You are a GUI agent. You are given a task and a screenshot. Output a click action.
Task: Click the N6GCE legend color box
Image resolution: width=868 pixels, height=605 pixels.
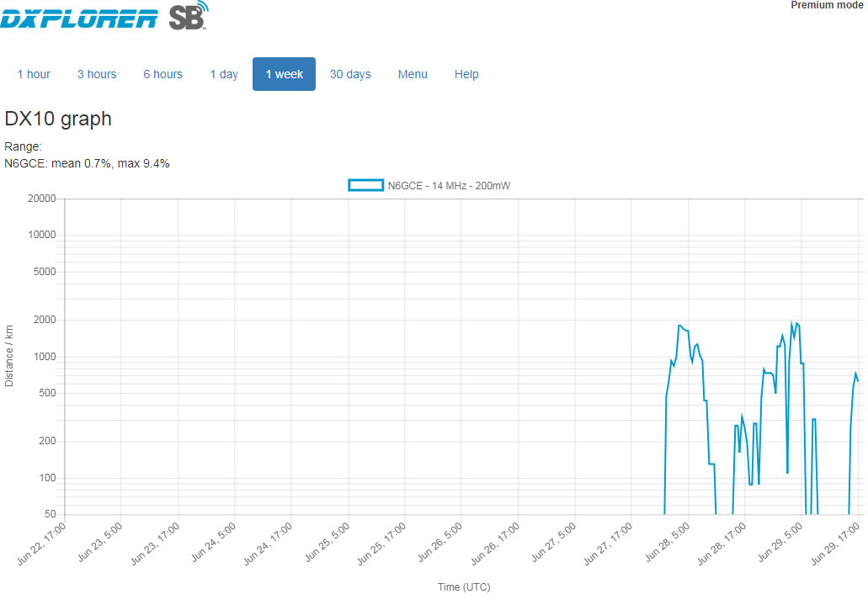pyautogui.click(x=365, y=185)
